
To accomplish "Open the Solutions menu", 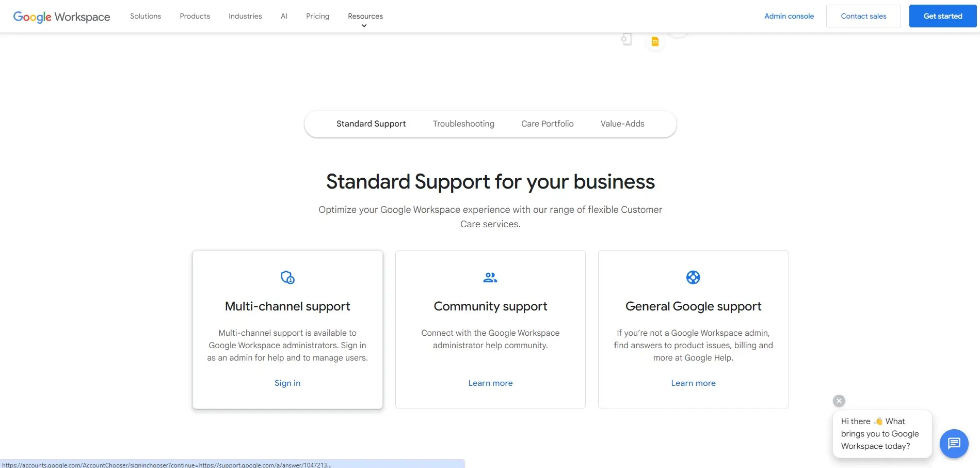I will click(x=146, y=16).
